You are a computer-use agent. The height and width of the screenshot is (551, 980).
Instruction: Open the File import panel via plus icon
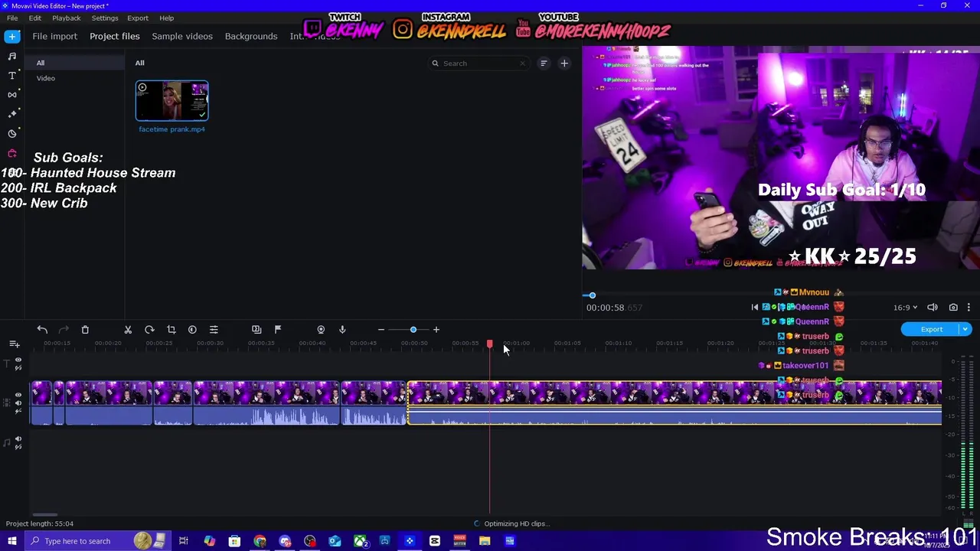point(12,37)
